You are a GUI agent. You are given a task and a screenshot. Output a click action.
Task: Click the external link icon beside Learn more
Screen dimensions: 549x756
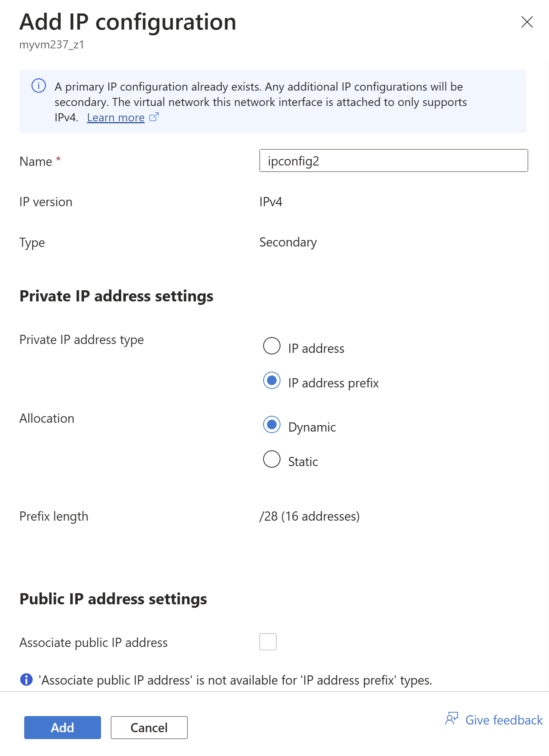click(154, 117)
